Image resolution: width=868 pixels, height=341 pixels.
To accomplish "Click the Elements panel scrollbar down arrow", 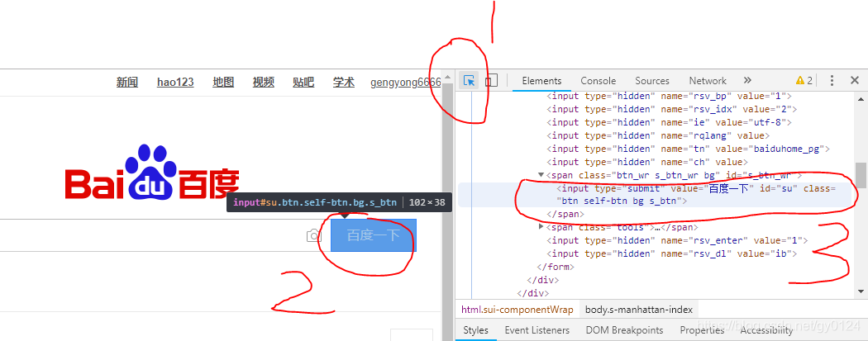I will (x=861, y=291).
